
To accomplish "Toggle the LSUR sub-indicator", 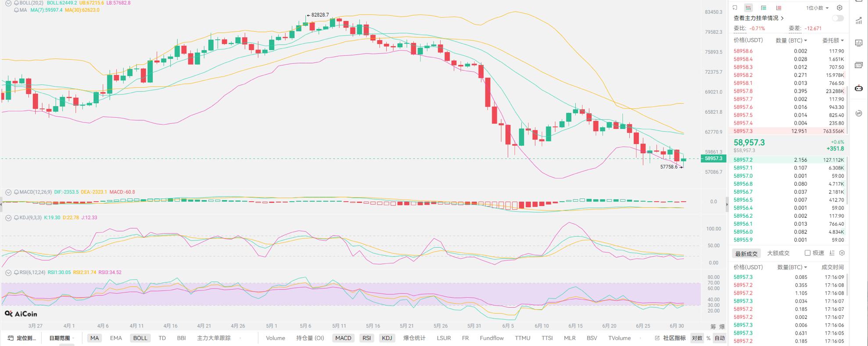I will (444, 338).
